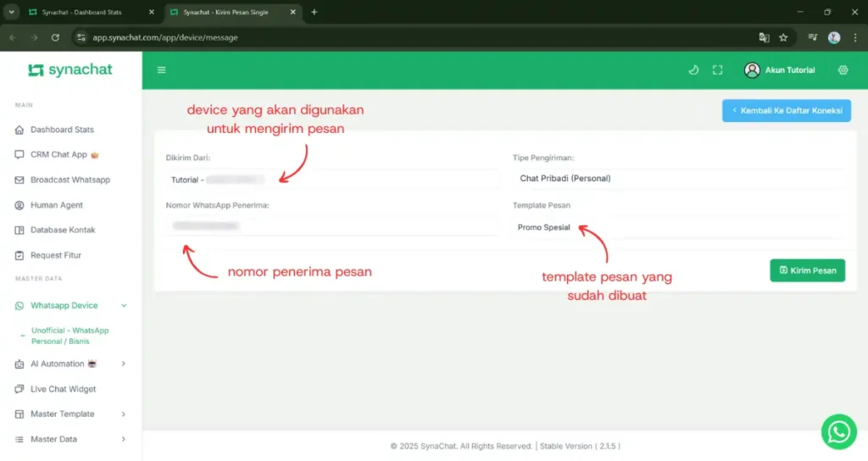Enter fullscreen with the expand icon
The height and width of the screenshot is (461, 868).
click(717, 69)
